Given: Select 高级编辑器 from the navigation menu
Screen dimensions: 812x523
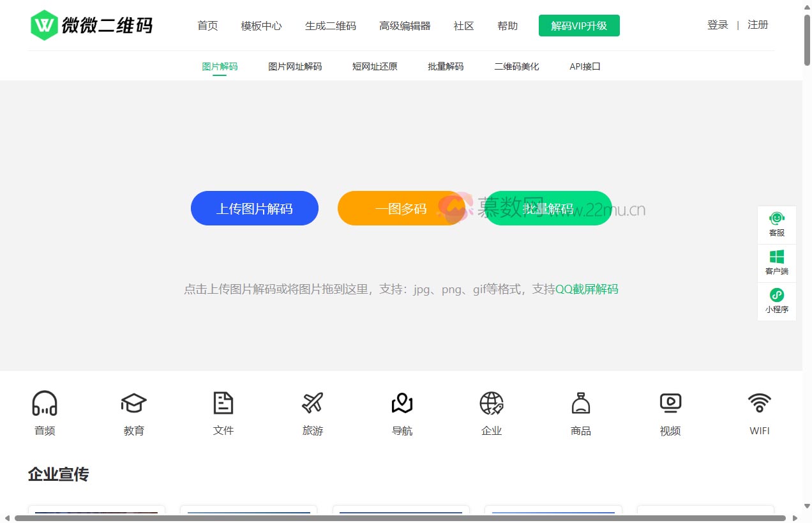Looking at the screenshot, I should (x=405, y=26).
